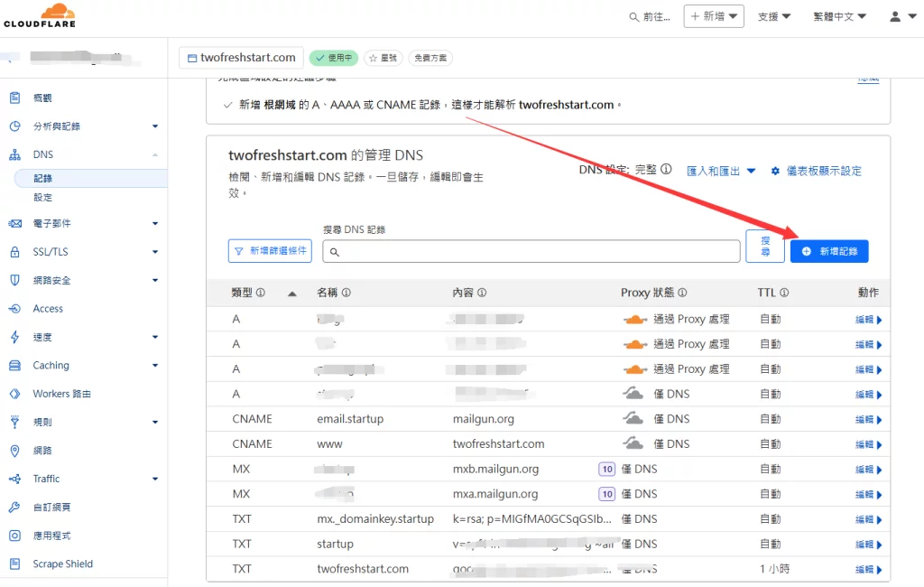Click info icon beside TTL header

[784, 293]
